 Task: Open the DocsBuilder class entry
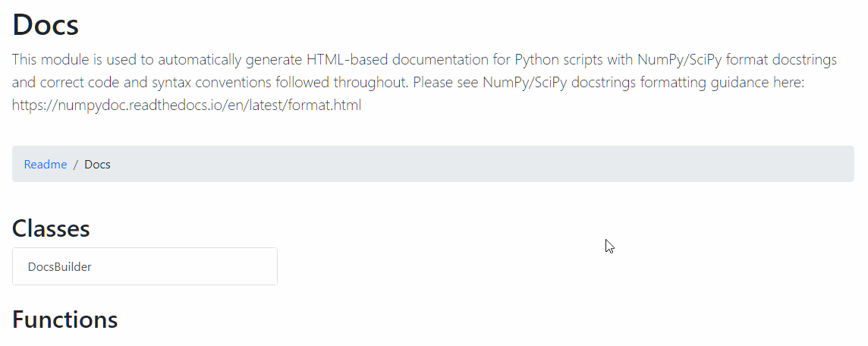click(x=60, y=267)
